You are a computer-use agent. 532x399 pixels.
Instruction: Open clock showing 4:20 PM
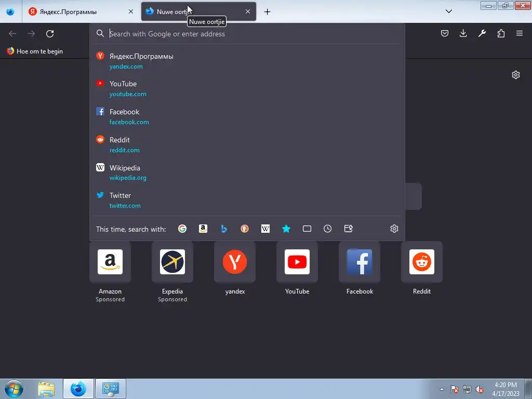[x=506, y=389]
